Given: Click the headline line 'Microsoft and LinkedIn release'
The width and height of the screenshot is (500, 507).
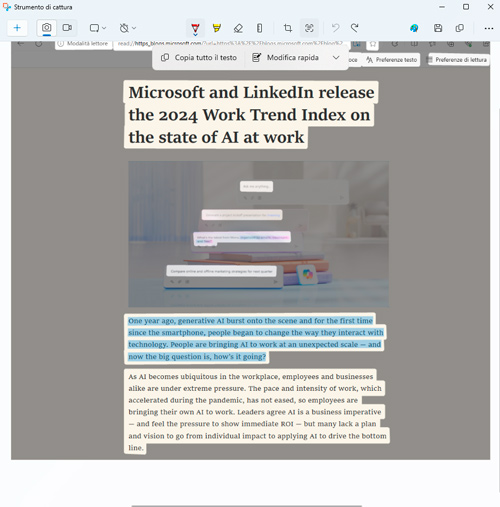Looking at the screenshot, I should pyautogui.click(x=251, y=92).
